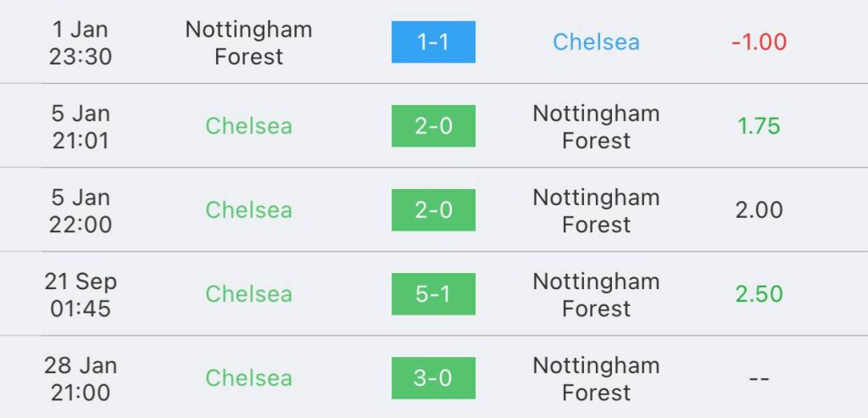Screen dimensions: 868x418
Task: Open Nottingham Forest beside the 1.75 odds
Action: point(596,127)
